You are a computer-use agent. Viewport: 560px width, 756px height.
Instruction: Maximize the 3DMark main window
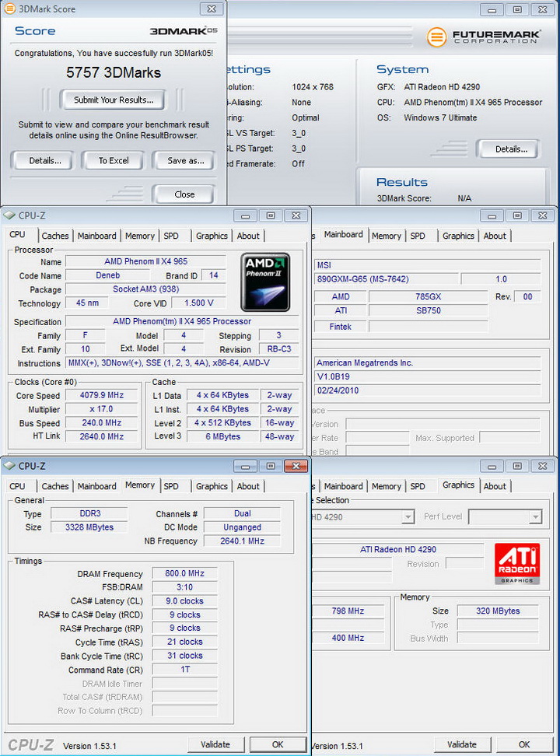(517, 9)
